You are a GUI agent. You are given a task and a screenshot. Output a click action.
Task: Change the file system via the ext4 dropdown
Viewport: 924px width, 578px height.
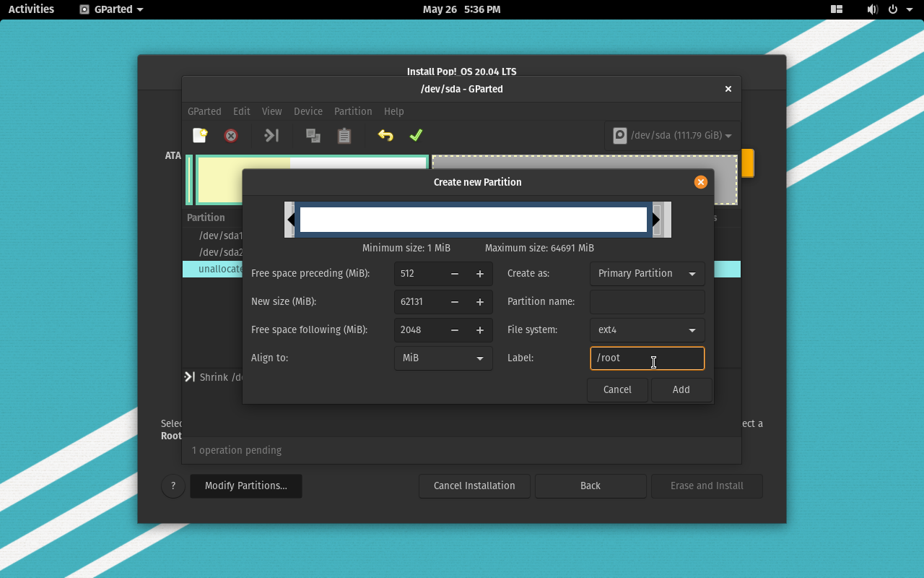647,329
